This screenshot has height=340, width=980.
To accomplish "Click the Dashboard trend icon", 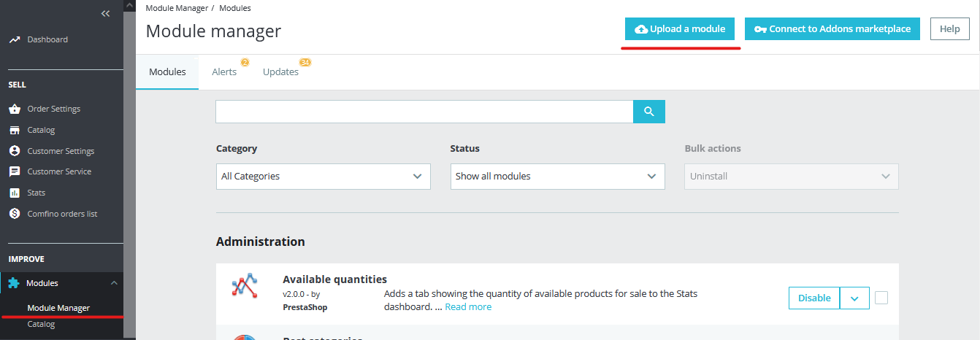I will pyautogui.click(x=15, y=39).
